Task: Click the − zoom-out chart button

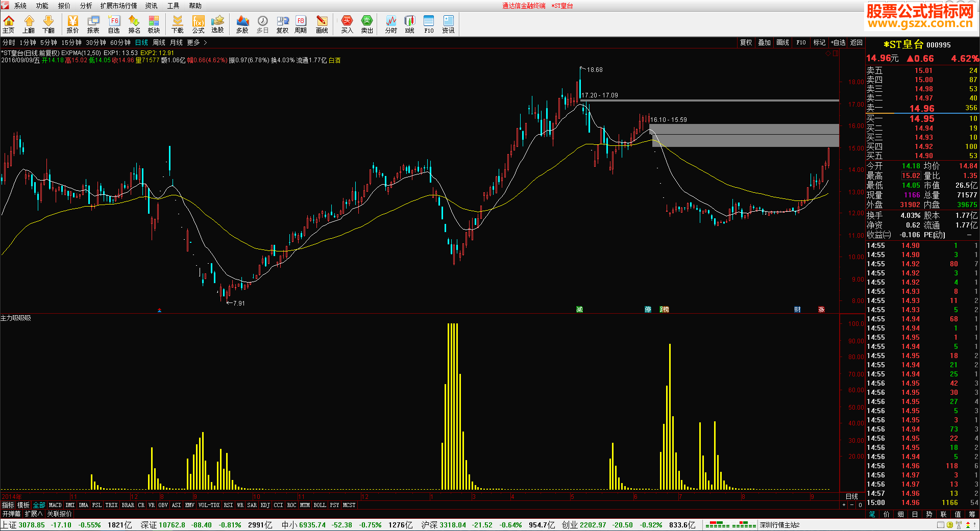Action: click(852, 505)
